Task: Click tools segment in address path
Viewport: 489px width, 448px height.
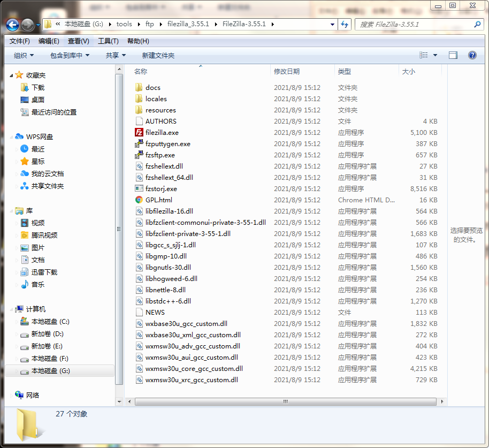Action: pos(124,24)
